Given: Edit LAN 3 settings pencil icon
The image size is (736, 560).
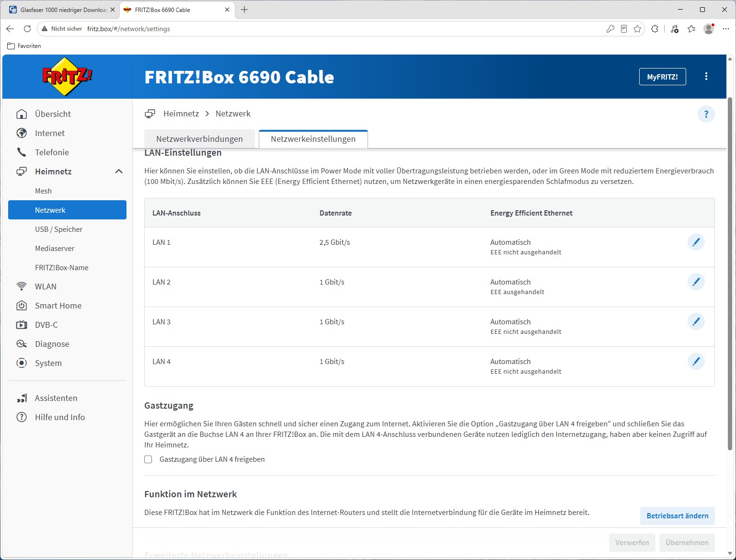Looking at the screenshot, I should click(x=696, y=321).
